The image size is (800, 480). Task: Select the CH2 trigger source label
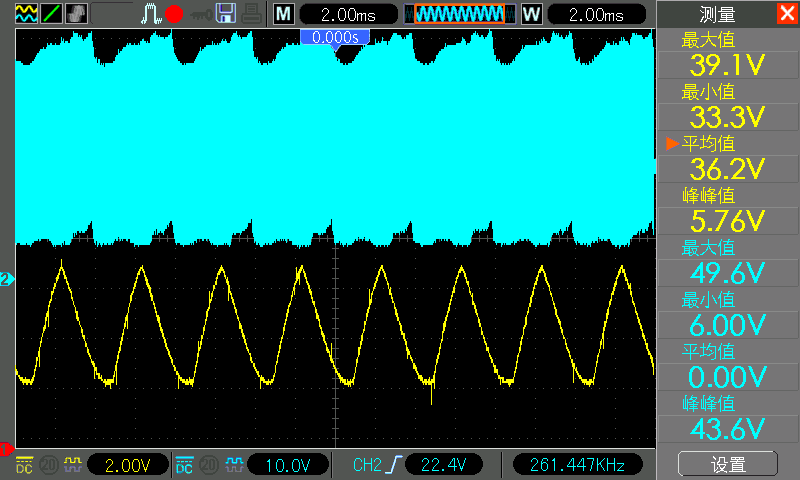click(x=367, y=465)
